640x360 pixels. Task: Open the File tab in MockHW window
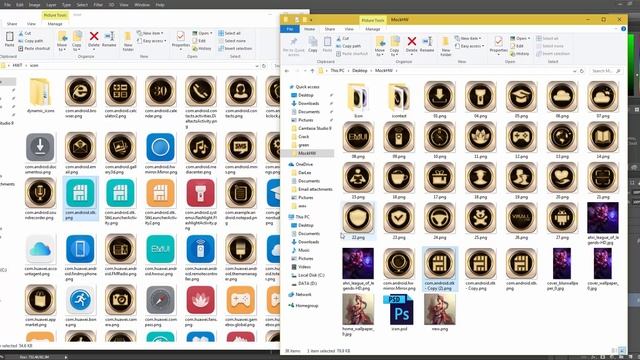click(x=289, y=29)
